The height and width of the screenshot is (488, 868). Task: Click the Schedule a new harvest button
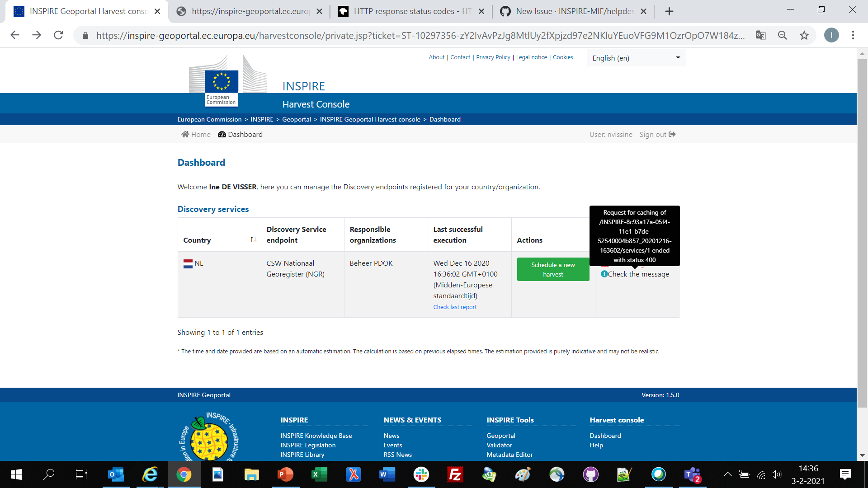[553, 269]
